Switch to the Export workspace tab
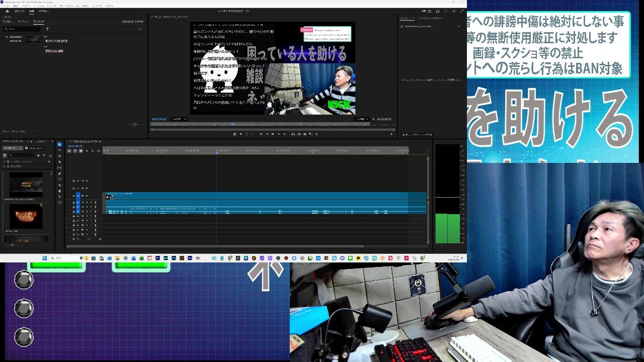 click(x=44, y=11)
